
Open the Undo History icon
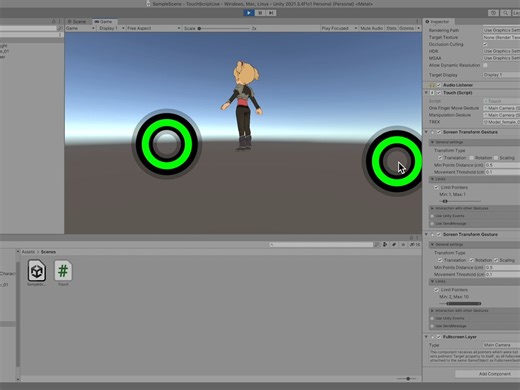[x=493, y=13]
